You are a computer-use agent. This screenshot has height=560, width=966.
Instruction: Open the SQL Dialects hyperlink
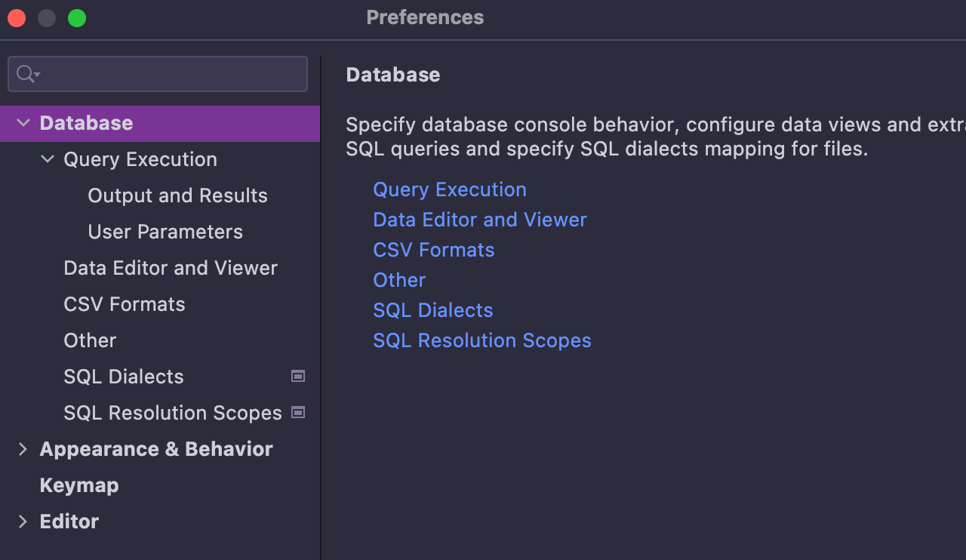tap(433, 310)
